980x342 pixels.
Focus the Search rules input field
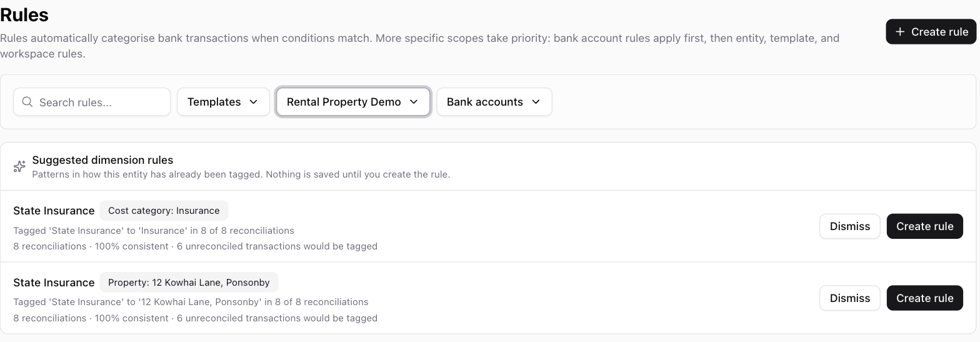click(92, 102)
